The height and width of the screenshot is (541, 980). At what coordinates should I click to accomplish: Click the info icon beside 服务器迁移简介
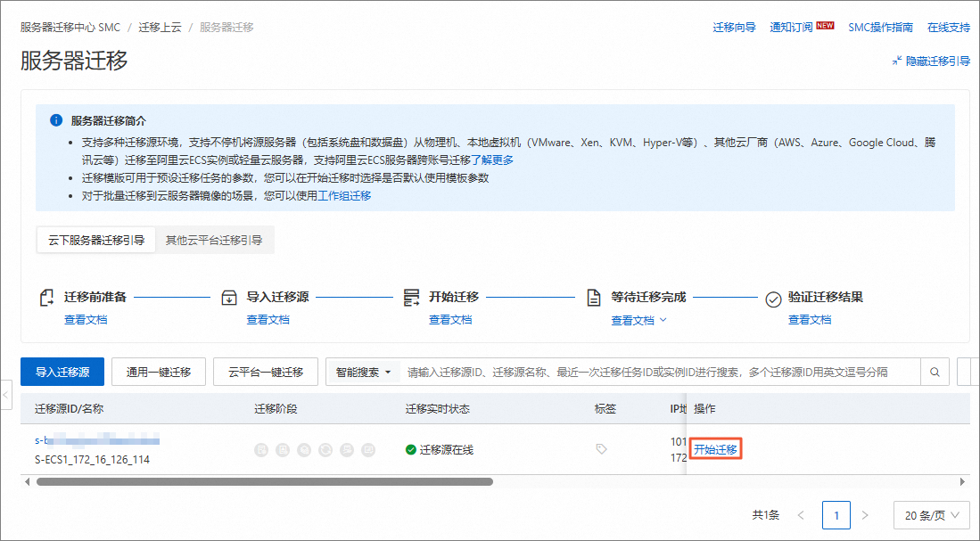[x=56, y=120]
